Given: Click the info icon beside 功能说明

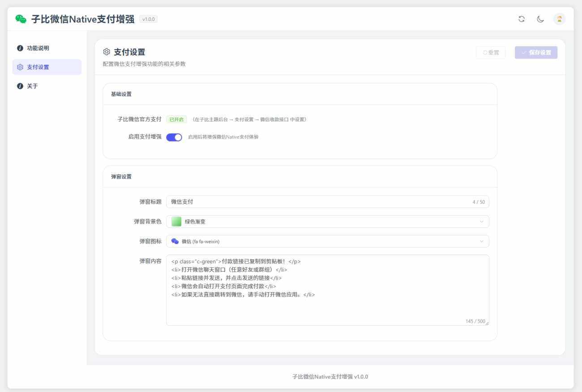Looking at the screenshot, I should tap(20, 48).
